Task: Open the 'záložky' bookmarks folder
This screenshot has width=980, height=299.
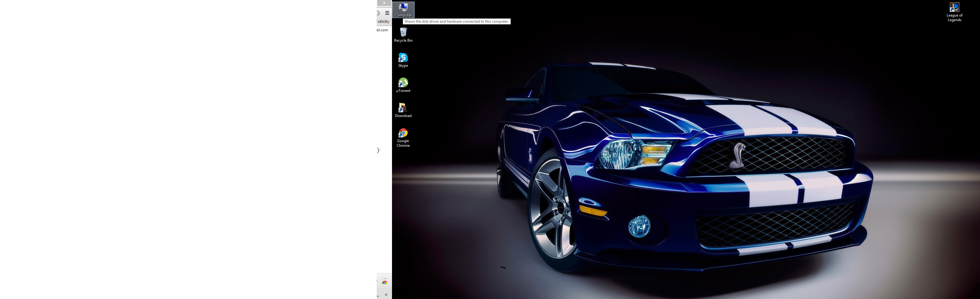Action: [383, 22]
